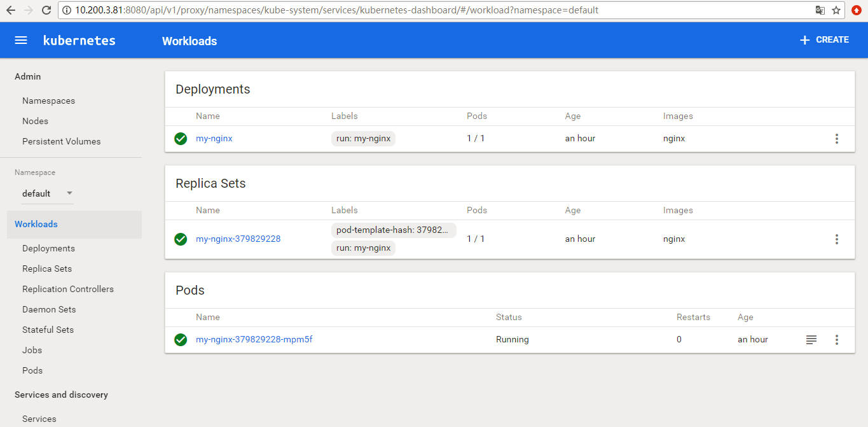Bookmark page with the star icon
Image resolution: width=868 pixels, height=427 pixels.
coord(836,10)
